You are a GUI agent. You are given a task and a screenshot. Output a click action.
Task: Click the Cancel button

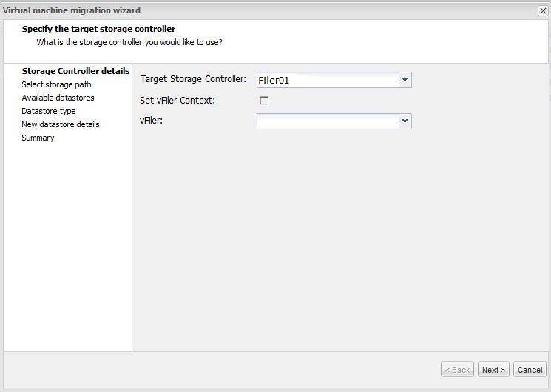coord(530,370)
